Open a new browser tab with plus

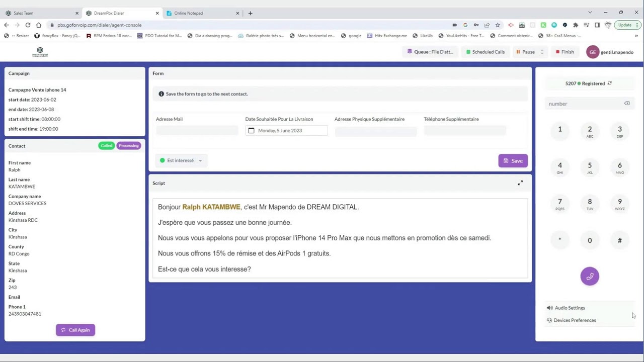(250, 13)
